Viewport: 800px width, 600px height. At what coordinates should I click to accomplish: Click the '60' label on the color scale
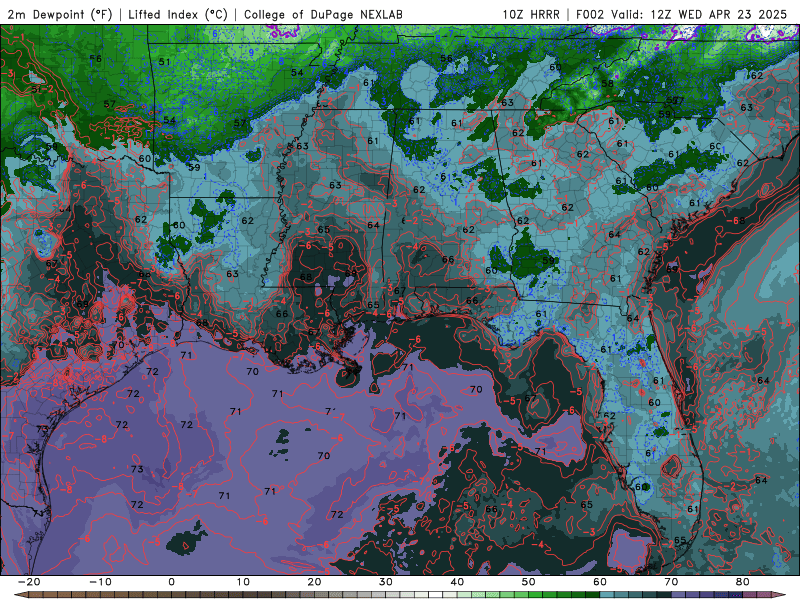(x=600, y=582)
